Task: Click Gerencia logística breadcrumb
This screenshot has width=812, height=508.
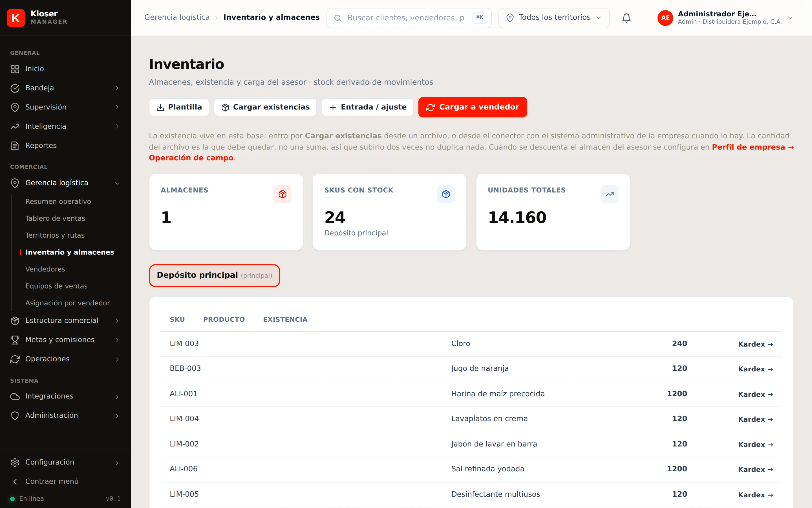Action: pos(177,17)
